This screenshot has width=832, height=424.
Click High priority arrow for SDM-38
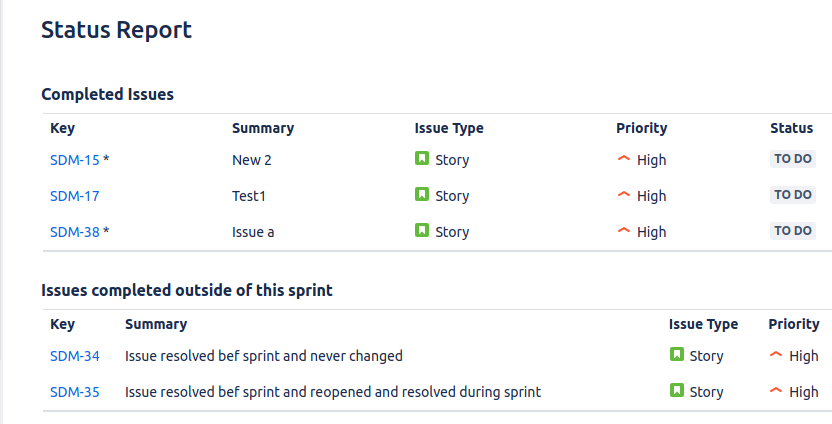(x=624, y=230)
